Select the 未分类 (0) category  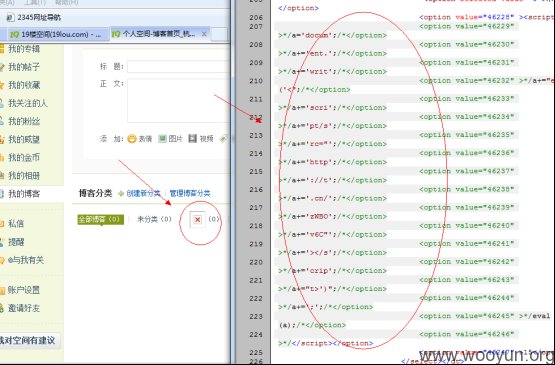click(x=154, y=219)
